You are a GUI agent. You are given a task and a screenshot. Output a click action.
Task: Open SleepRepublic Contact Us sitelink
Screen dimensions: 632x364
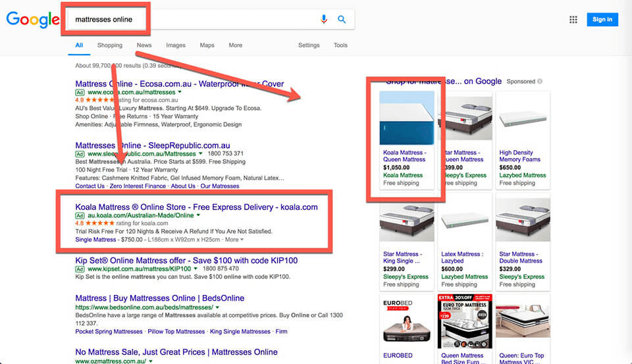90,186
